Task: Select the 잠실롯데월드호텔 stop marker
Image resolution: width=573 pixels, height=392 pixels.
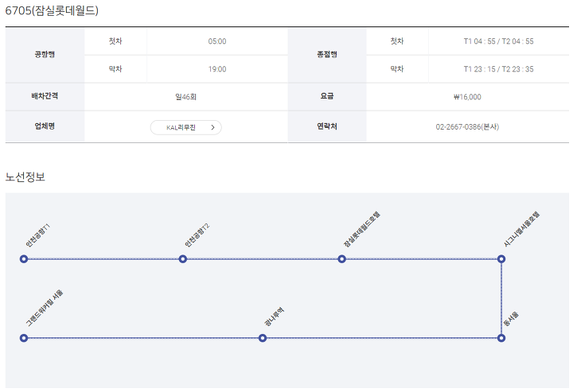Action: click(x=341, y=259)
